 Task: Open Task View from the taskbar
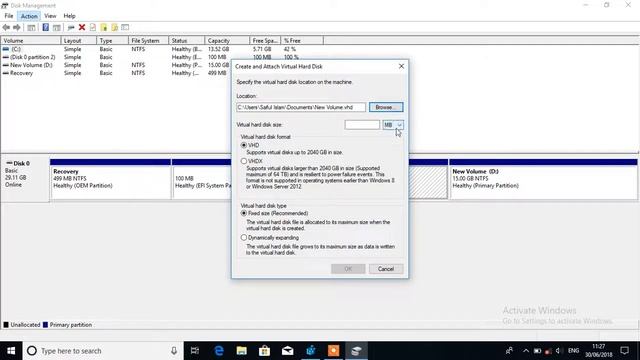point(195,351)
